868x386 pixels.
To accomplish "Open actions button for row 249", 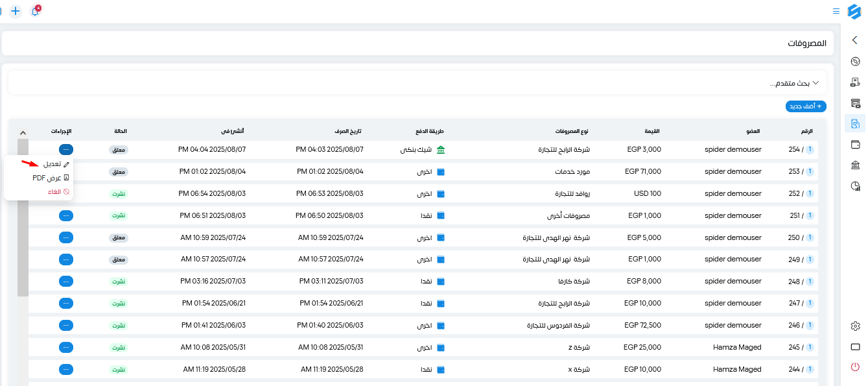I will 66,259.
